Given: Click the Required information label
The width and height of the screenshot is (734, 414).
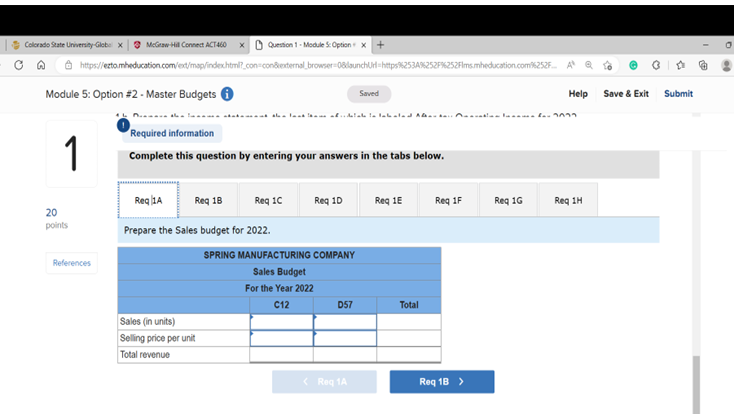Looking at the screenshot, I should [172, 133].
